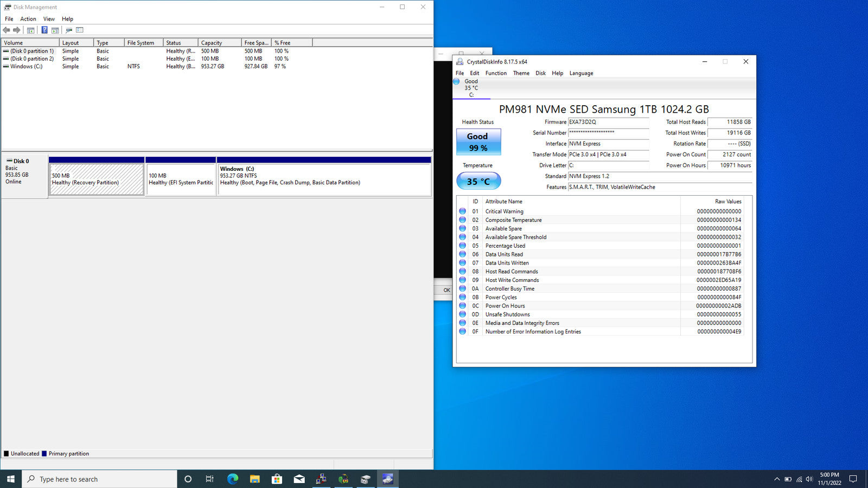Screen dimensions: 868x488
Task: Click the Good 99 % health status button
Action: tap(478, 142)
